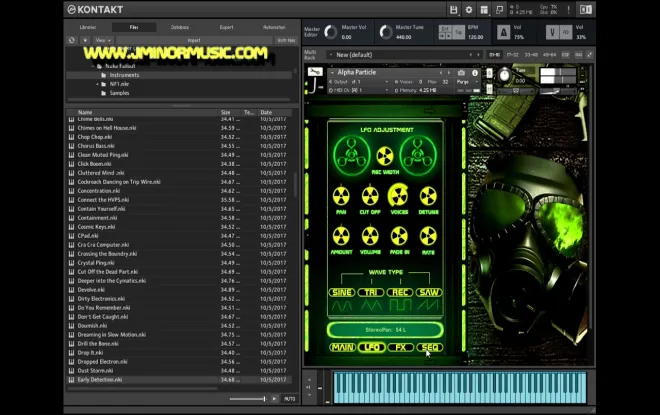Play the selected file preview
Viewport: 660px width, 415px height.
(x=274, y=399)
